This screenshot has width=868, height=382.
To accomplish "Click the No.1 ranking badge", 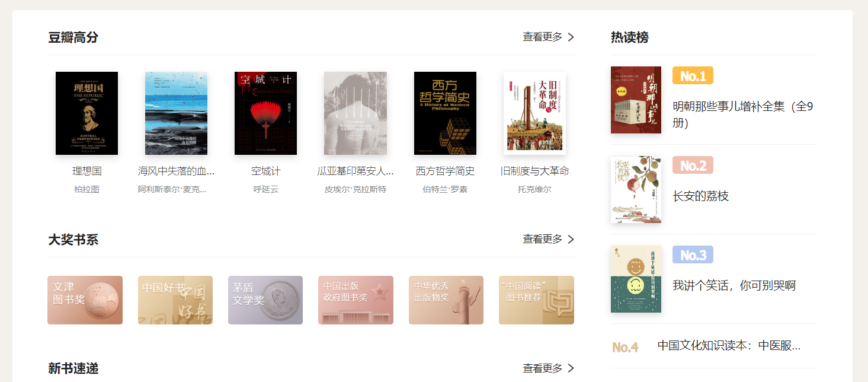I will [x=693, y=76].
